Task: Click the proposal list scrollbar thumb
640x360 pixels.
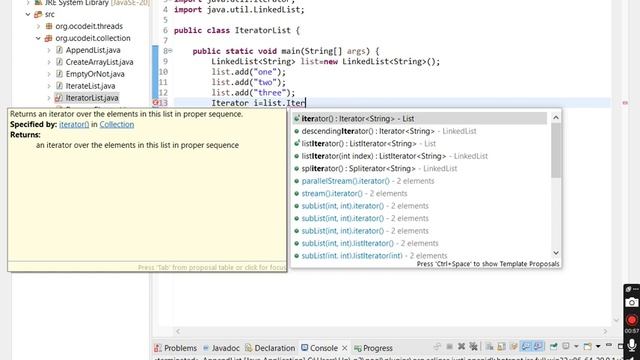Action: (x=556, y=150)
